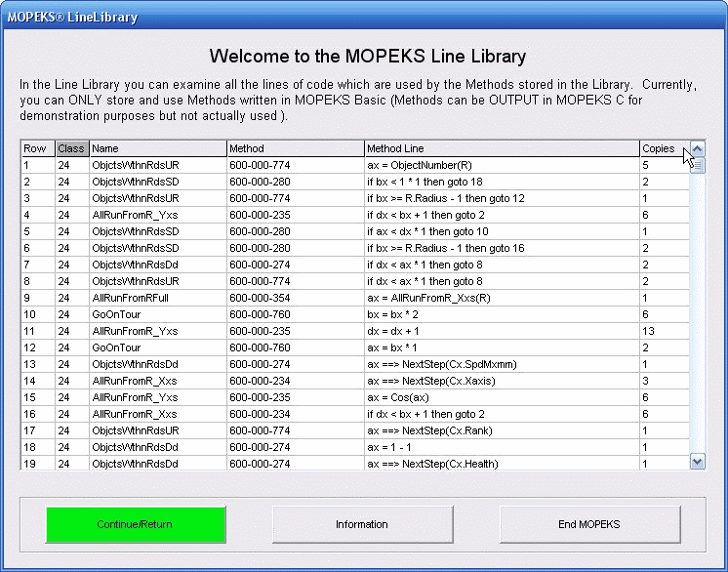This screenshot has height=572, width=728.
Task: Select the 'ax = bx * 1' method line
Action: (502, 347)
